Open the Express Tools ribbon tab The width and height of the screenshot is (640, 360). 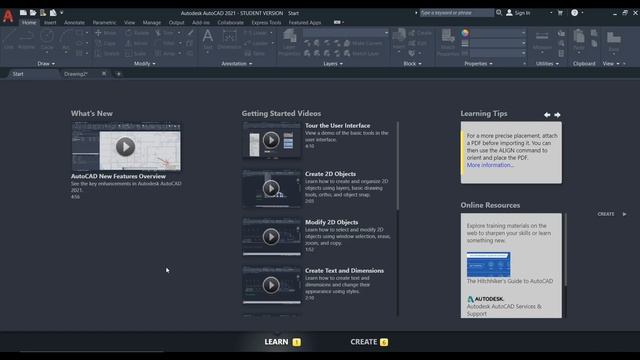click(266, 23)
